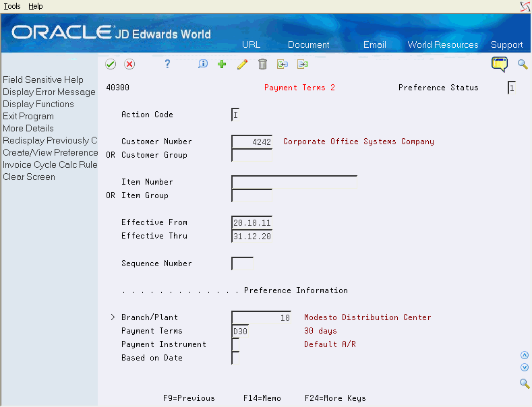
Task: Click the Branch/Plant field
Action: click(261, 318)
